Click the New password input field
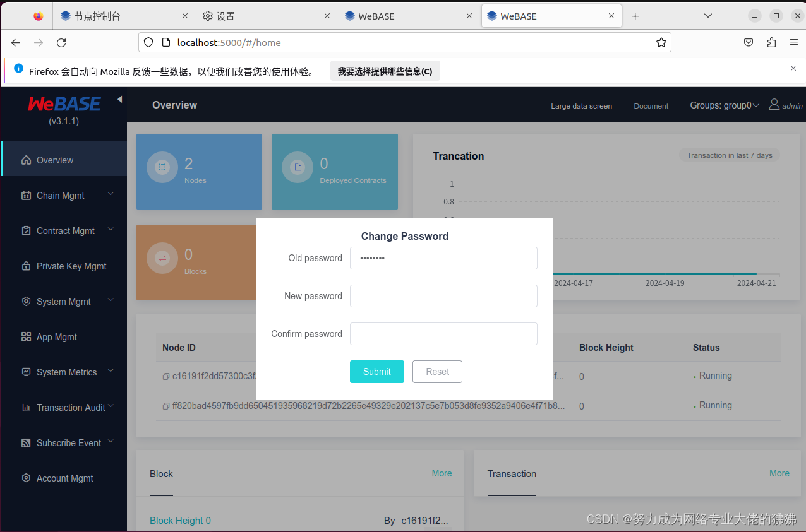This screenshot has height=532, width=806. pos(443,296)
